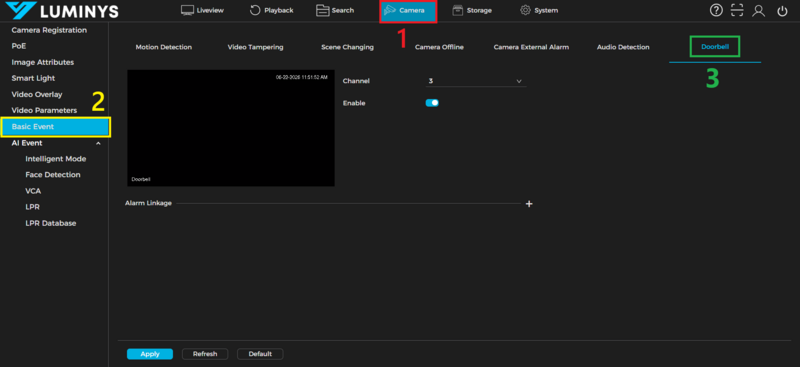Open LPR under AI Event
The height and width of the screenshot is (367, 800).
click(32, 207)
